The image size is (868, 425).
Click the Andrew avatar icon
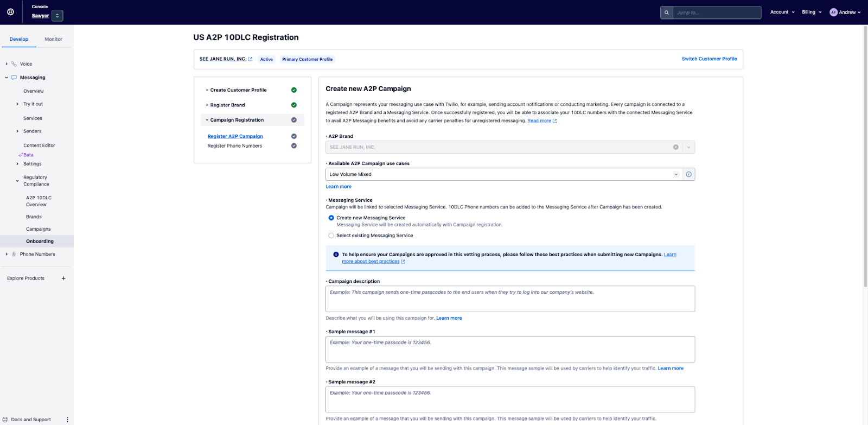click(833, 12)
